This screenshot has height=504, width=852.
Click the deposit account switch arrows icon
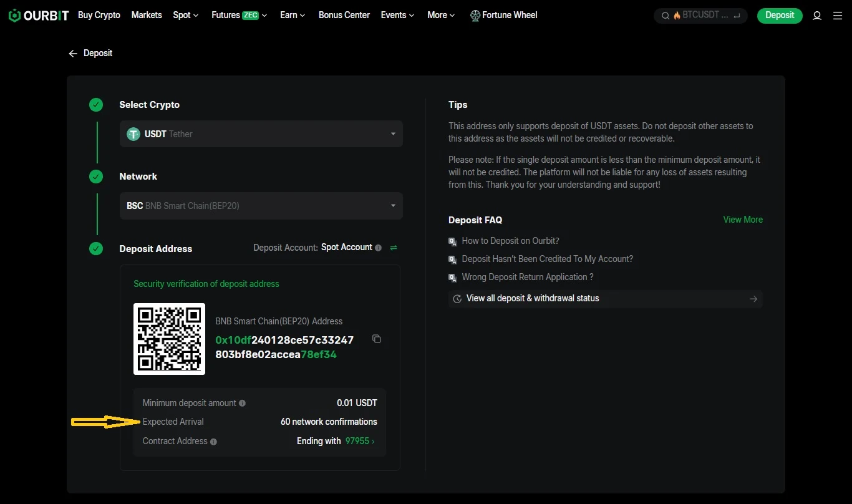(x=394, y=248)
